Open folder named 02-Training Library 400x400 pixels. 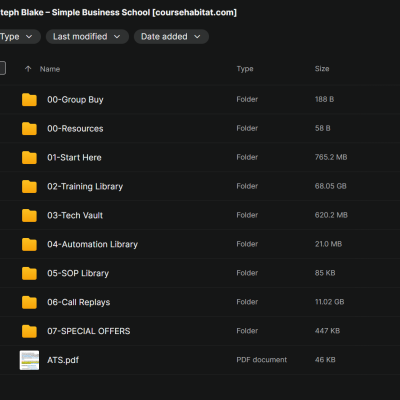click(x=85, y=187)
